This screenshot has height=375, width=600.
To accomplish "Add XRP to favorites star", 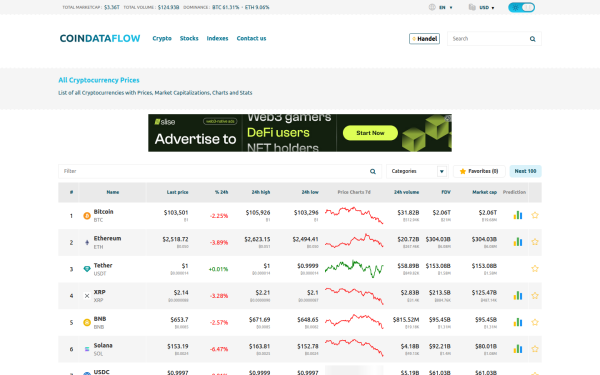I will click(x=535, y=295).
